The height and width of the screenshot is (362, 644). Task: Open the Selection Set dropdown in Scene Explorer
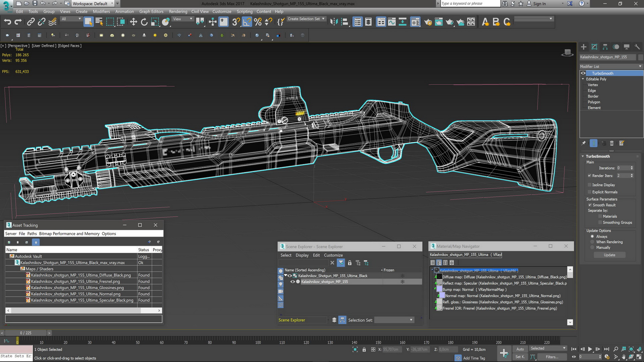(x=394, y=320)
